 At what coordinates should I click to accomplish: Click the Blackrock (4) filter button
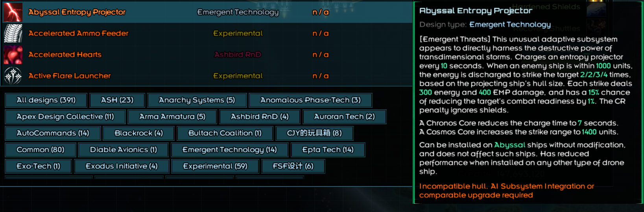point(138,133)
